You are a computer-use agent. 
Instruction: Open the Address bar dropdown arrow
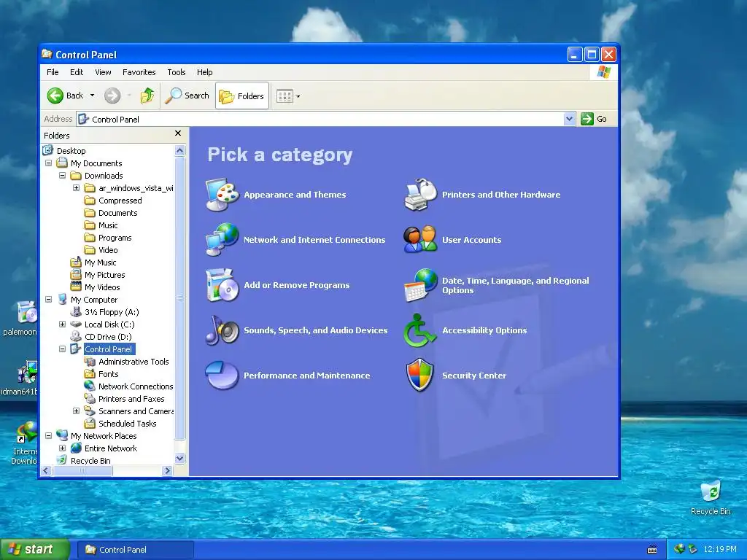click(569, 119)
